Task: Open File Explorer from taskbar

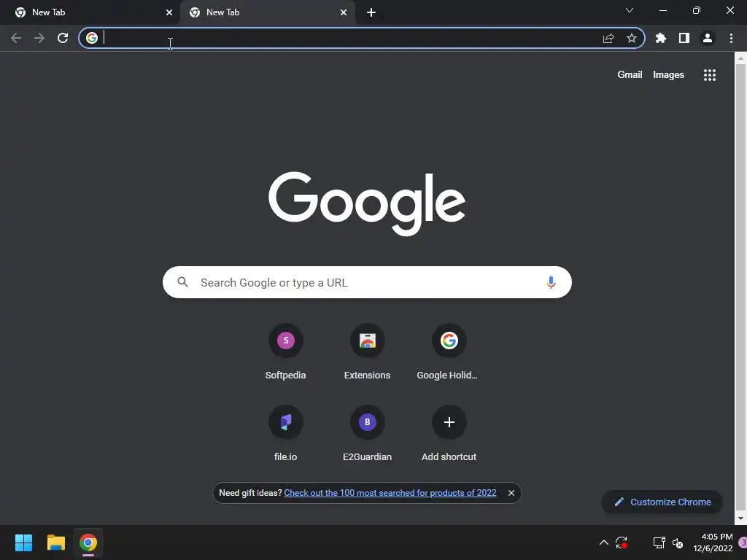Action: (x=55, y=542)
